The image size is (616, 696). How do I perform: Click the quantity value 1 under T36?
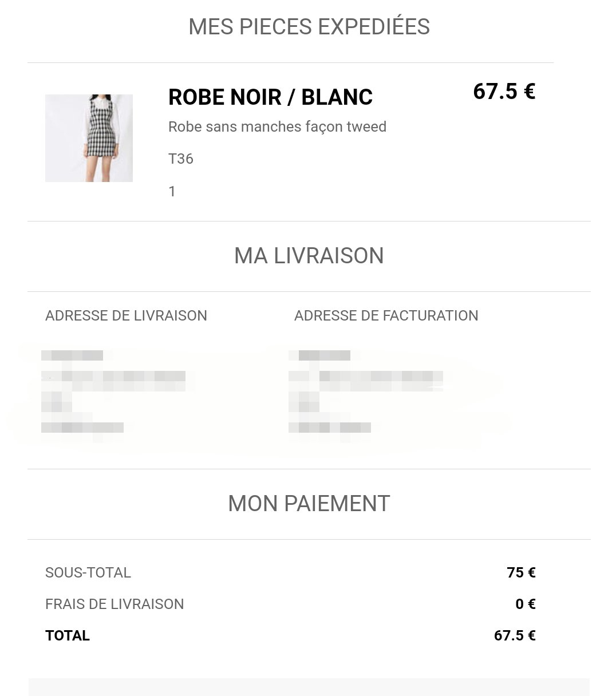pyautogui.click(x=172, y=191)
